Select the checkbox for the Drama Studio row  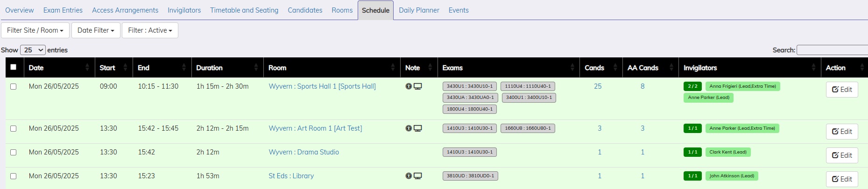pos(14,152)
